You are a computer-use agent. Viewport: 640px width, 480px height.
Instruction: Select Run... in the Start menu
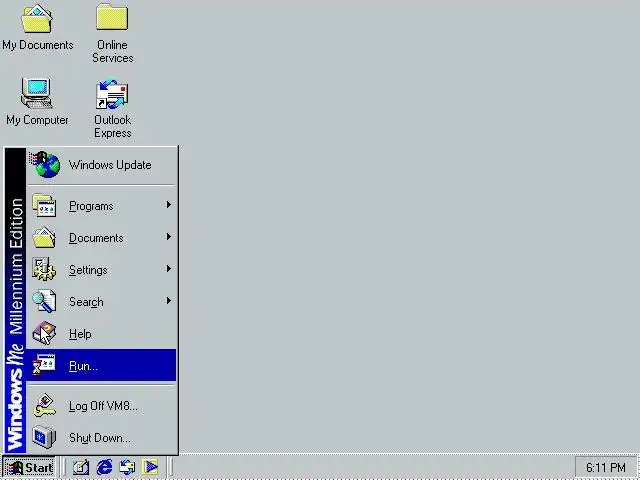coord(102,365)
